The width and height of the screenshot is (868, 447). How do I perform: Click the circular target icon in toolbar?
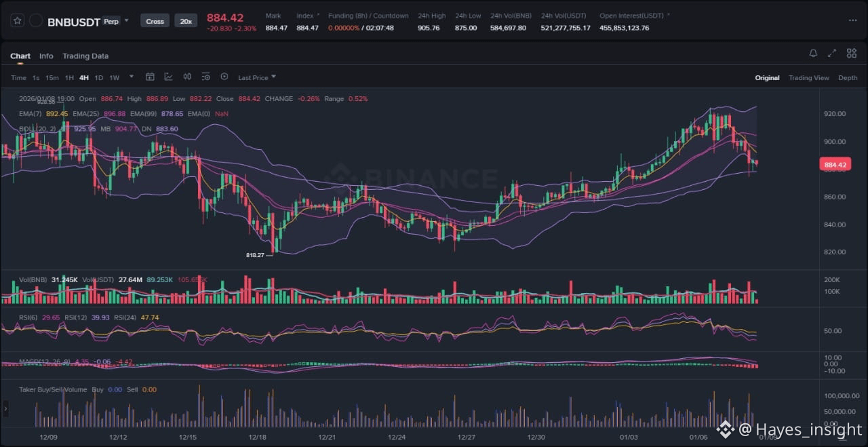point(224,77)
